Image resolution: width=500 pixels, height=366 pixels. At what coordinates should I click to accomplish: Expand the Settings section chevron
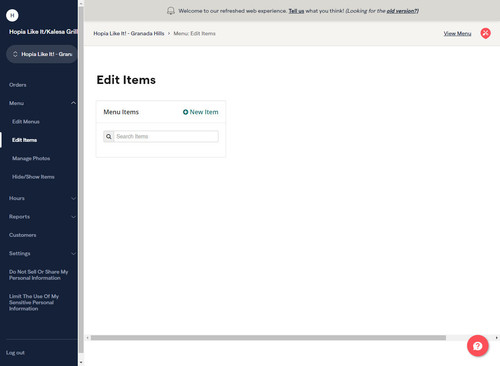tap(73, 254)
